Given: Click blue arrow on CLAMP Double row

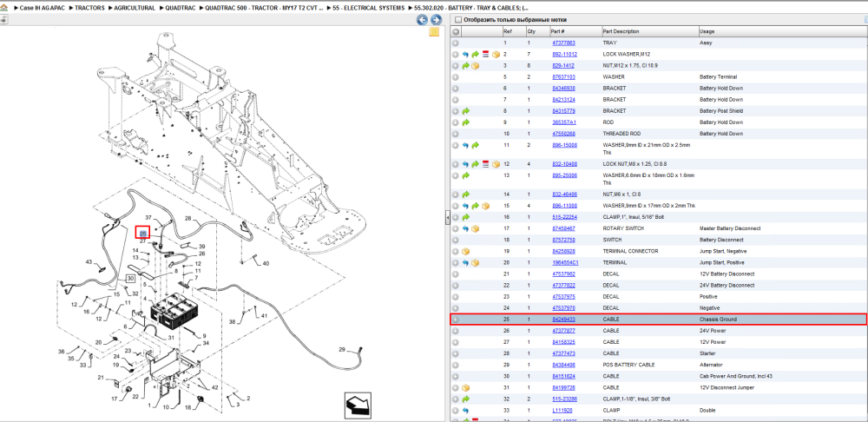Looking at the screenshot, I should [x=465, y=411].
